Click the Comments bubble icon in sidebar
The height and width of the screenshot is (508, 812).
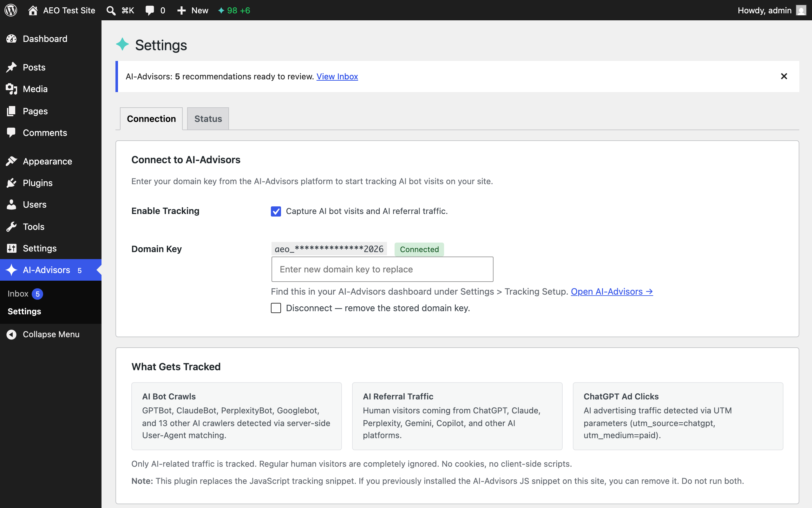[11, 133]
